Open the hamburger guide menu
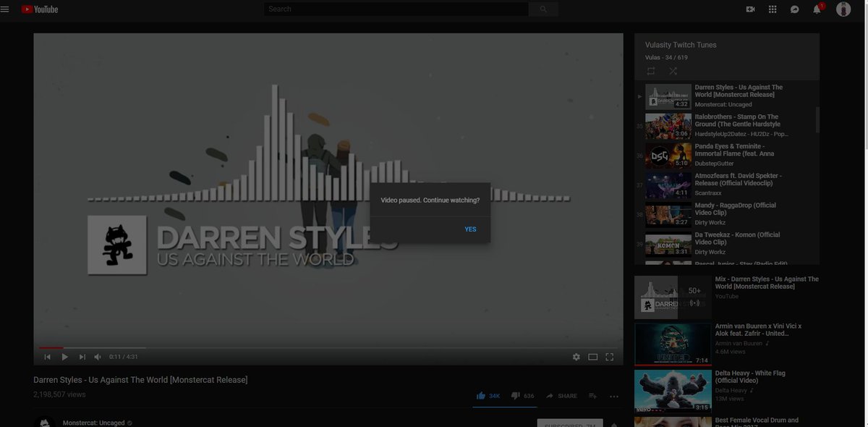 5,9
